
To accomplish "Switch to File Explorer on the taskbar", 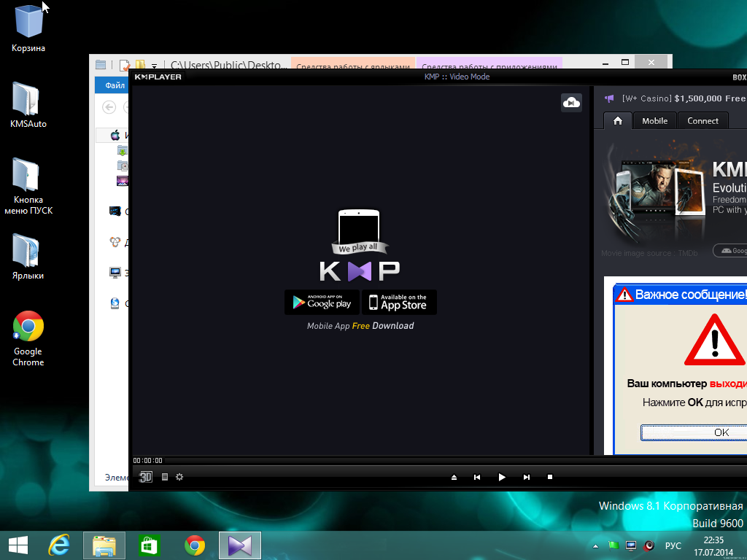I will click(104, 545).
